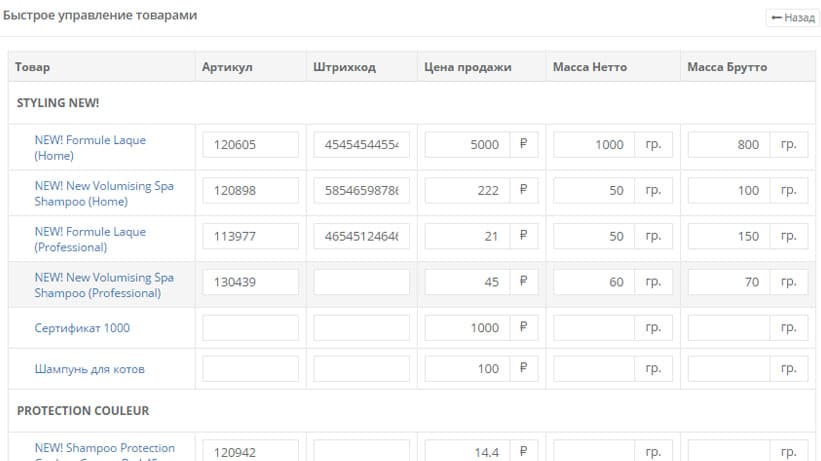Edit gross mass field with 150
The height and width of the screenshot is (461, 821).
coord(729,236)
